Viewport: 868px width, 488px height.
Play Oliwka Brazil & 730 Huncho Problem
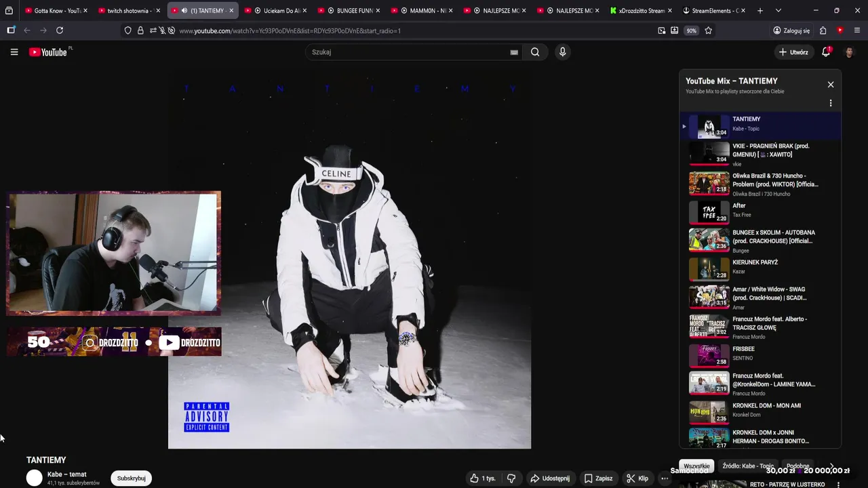pos(760,184)
